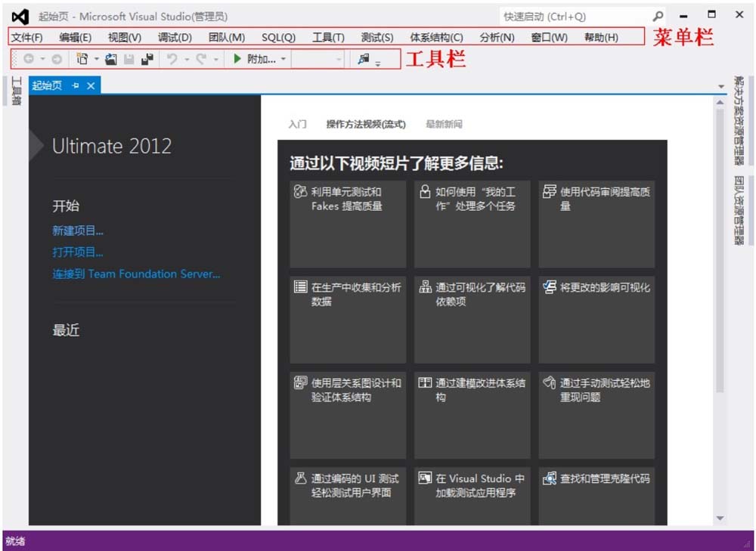Open the 编辑(E) menu
The height and width of the screenshot is (551, 756).
tap(75, 37)
